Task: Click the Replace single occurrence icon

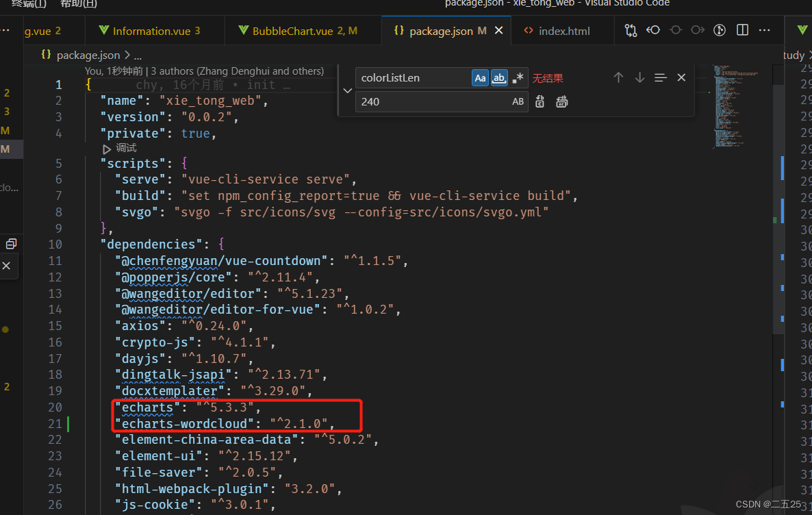Action: pyautogui.click(x=540, y=101)
